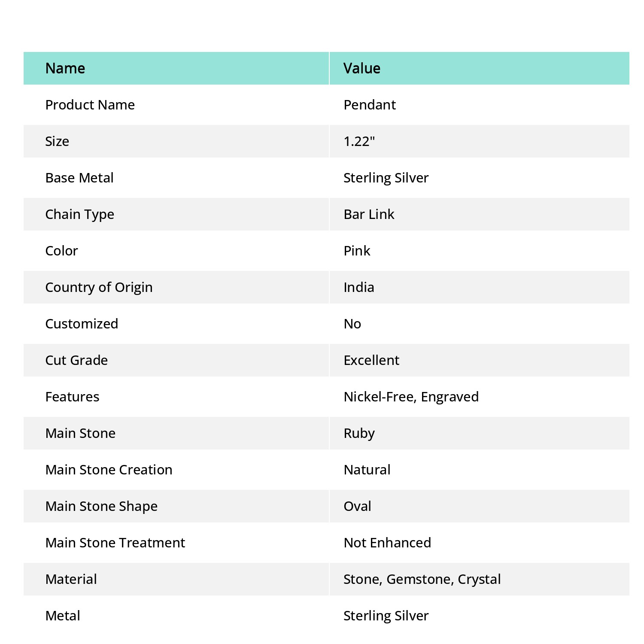Select the Size row label

point(57,141)
